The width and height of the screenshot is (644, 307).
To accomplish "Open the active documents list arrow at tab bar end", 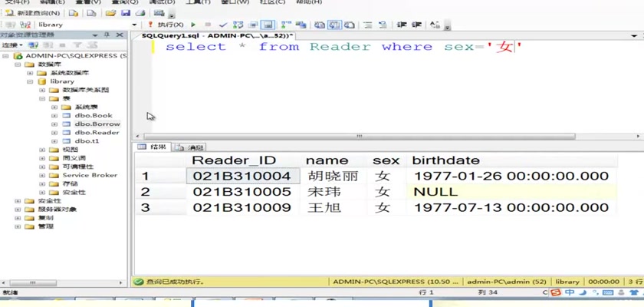I will click(x=634, y=36).
